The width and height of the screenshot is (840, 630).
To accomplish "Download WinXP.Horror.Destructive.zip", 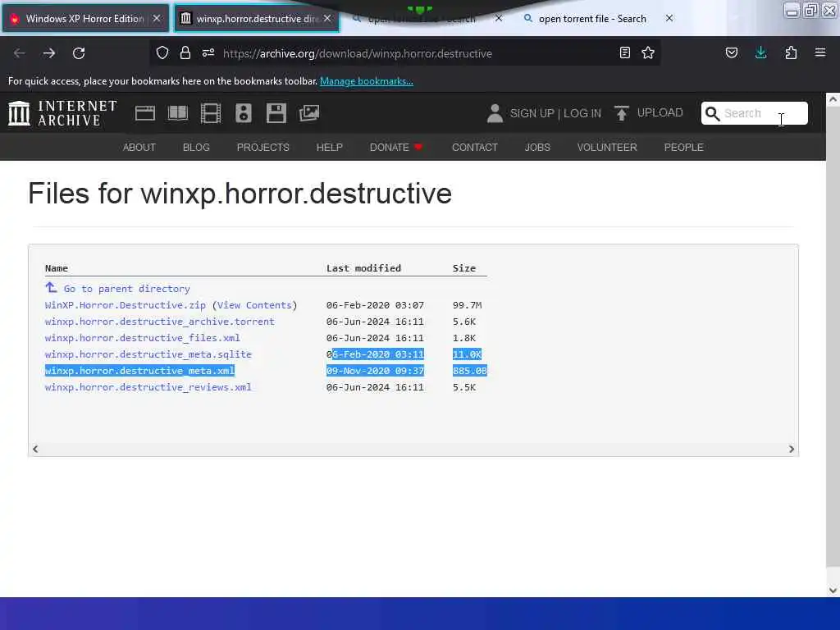I will (126, 305).
